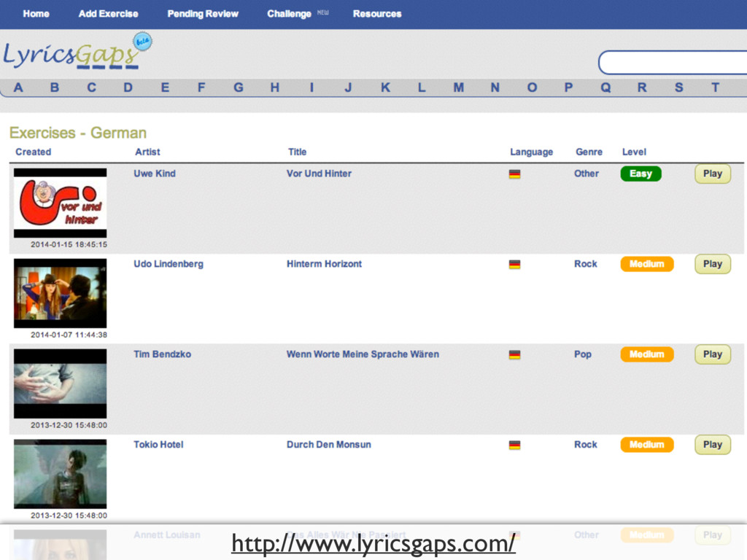Screen dimensions: 747x560
Task: Filter artists by letter R
Action: (x=642, y=87)
